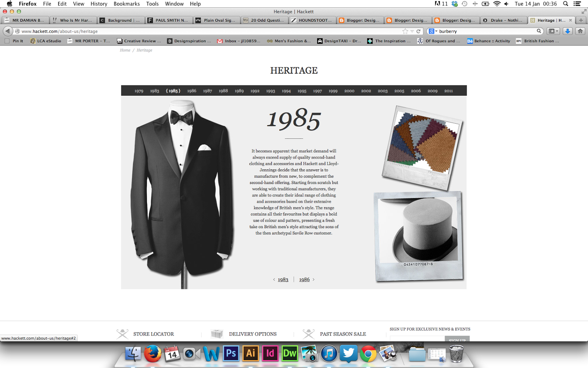Click the Pin It bookmarklet
The width and height of the screenshot is (588, 368).
pos(14,41)
